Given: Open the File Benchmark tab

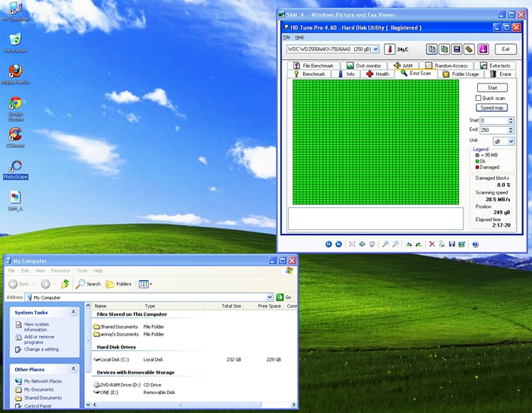Looking at the screenshot, I should [x=313, y=65].
